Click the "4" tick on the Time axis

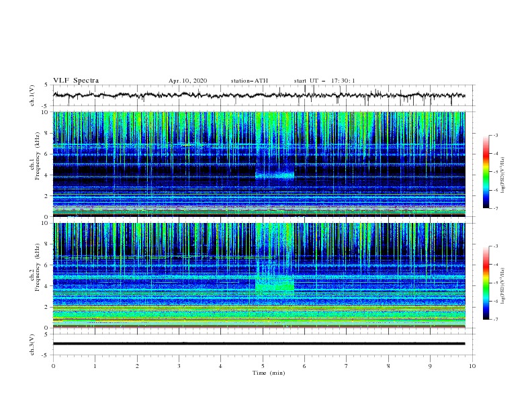[x=220, y=366]
